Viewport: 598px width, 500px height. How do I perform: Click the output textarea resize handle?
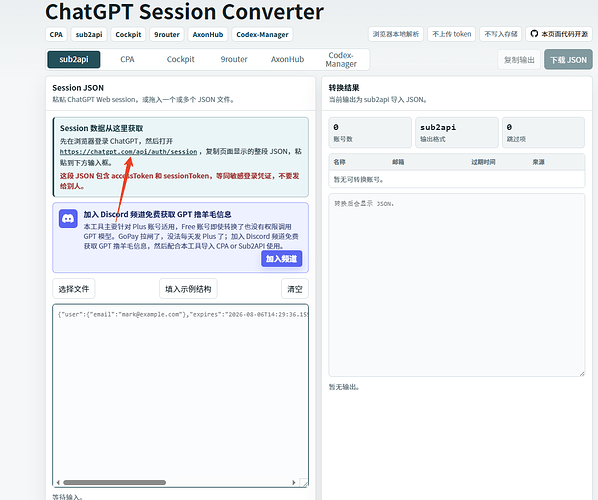582,373
